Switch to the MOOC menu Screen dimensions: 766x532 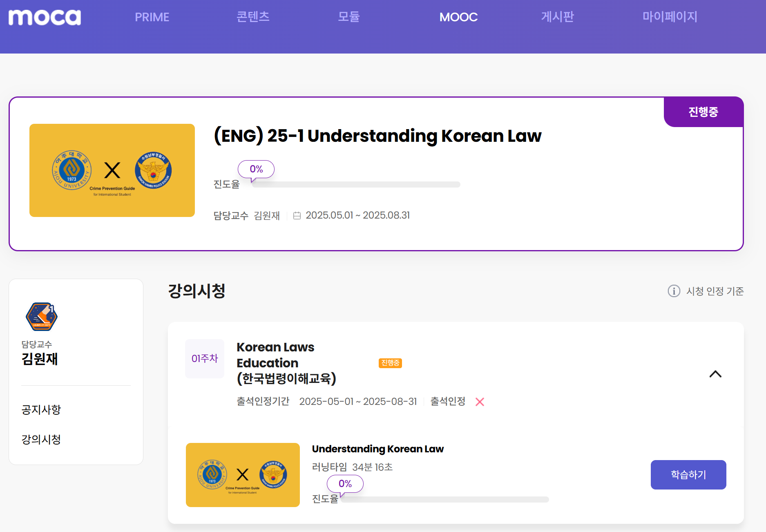coord(458,17)
